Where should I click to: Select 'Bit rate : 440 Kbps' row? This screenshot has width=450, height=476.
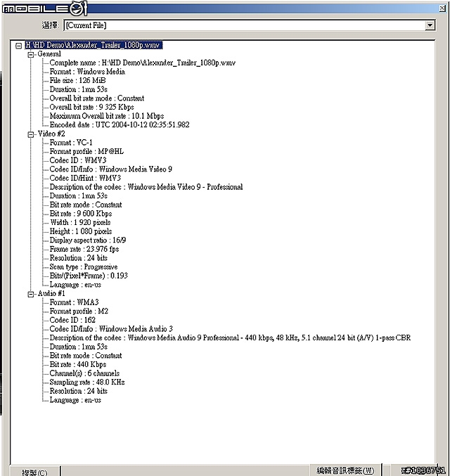(78, 365)
